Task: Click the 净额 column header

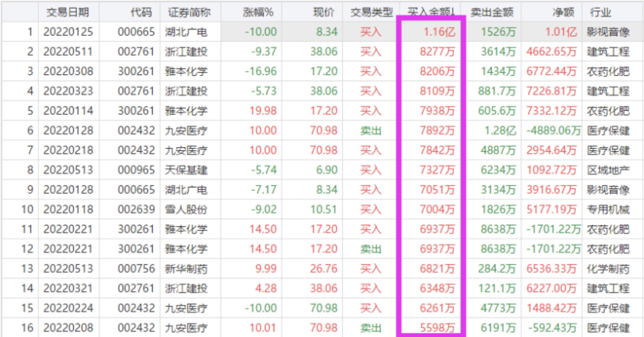Action: point(563,12)
